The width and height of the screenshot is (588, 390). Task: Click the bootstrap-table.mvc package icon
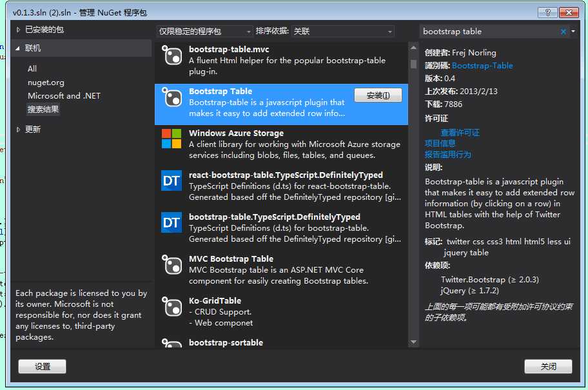[171, 55]
